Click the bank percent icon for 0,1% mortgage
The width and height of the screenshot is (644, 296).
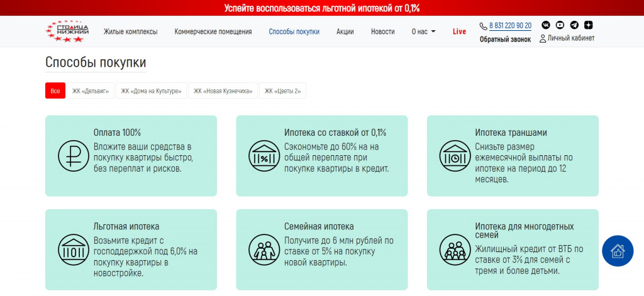click(x=265, y=156)
